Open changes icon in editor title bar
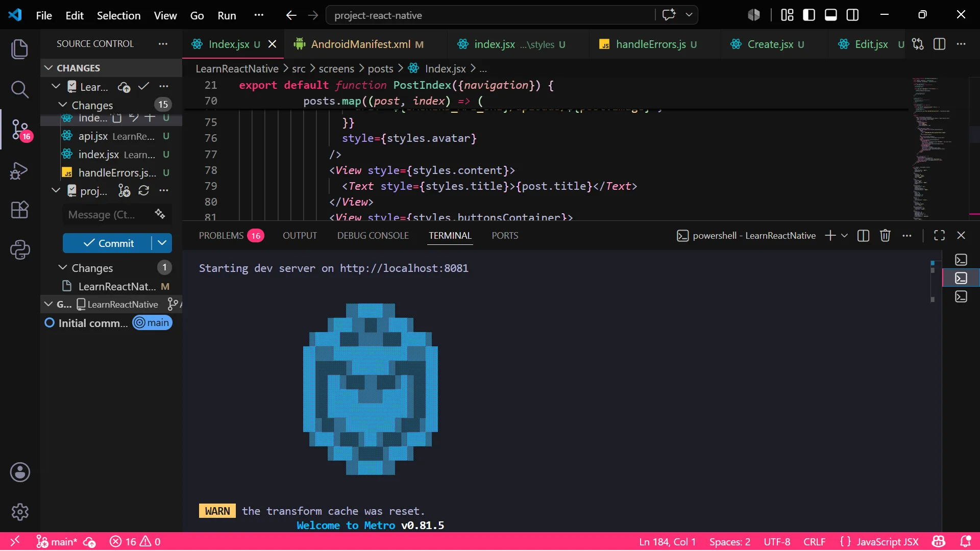980x551 pixels. click(x=918, y=44)
